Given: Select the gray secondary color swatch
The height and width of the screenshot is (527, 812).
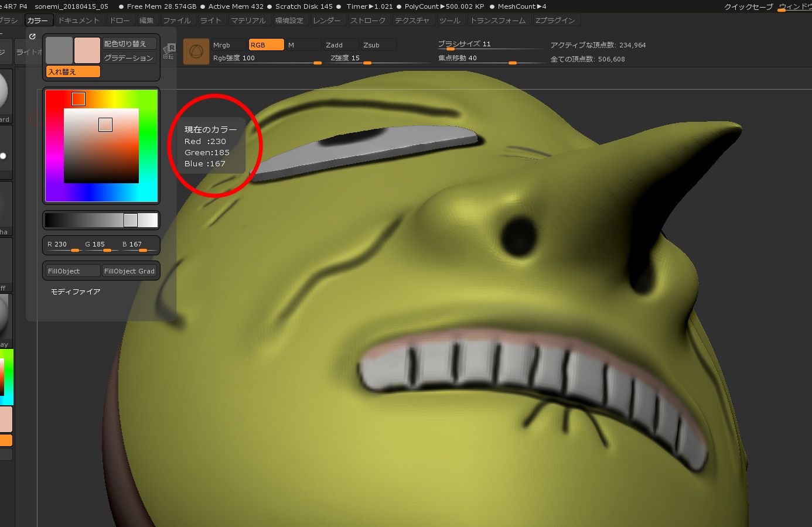Looking at the screenshot, I should [x=59, y=50].
